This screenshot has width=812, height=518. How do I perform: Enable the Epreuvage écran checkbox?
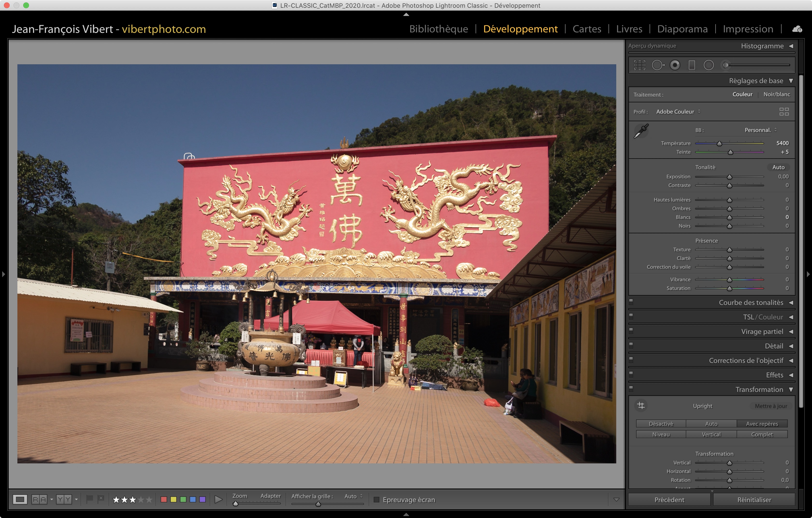point(377,499)
